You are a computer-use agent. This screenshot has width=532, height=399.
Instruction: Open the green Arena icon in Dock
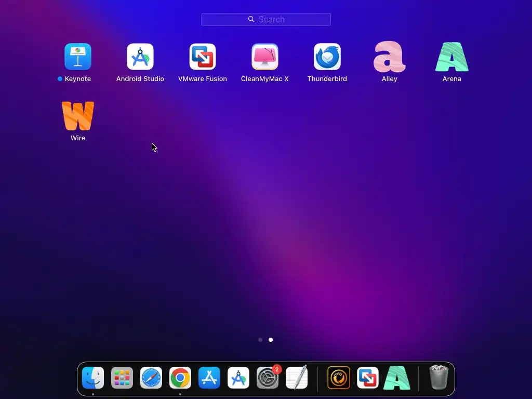click(397, 378)
